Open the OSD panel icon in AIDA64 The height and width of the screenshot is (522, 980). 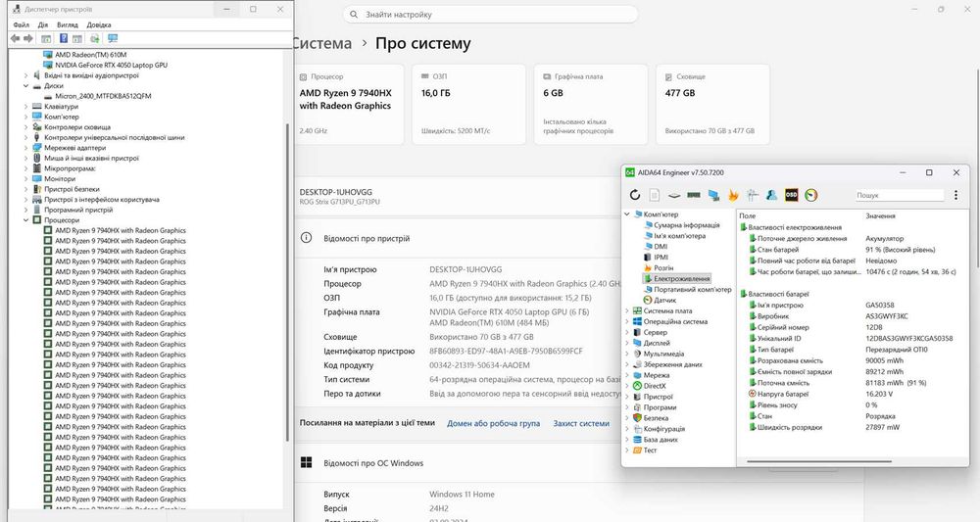coord(791,196)
